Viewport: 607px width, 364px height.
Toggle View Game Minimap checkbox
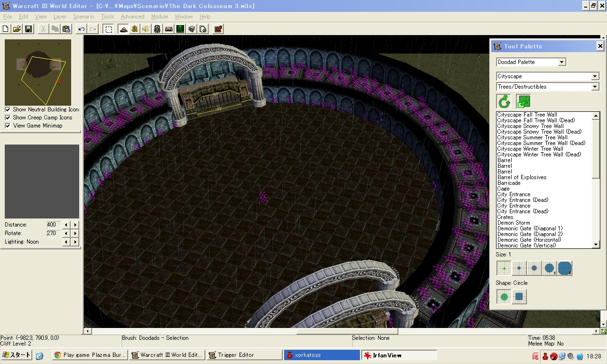click(x=8, y=126)
